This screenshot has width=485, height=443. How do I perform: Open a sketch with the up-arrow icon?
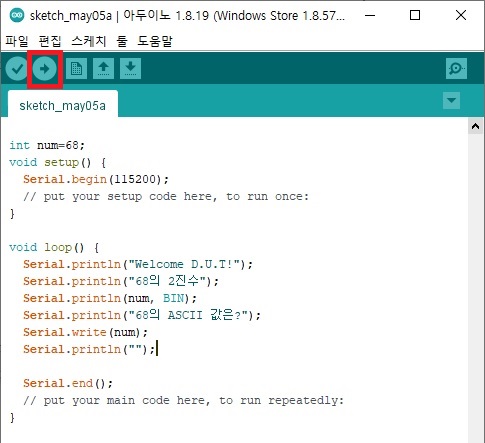103,69
